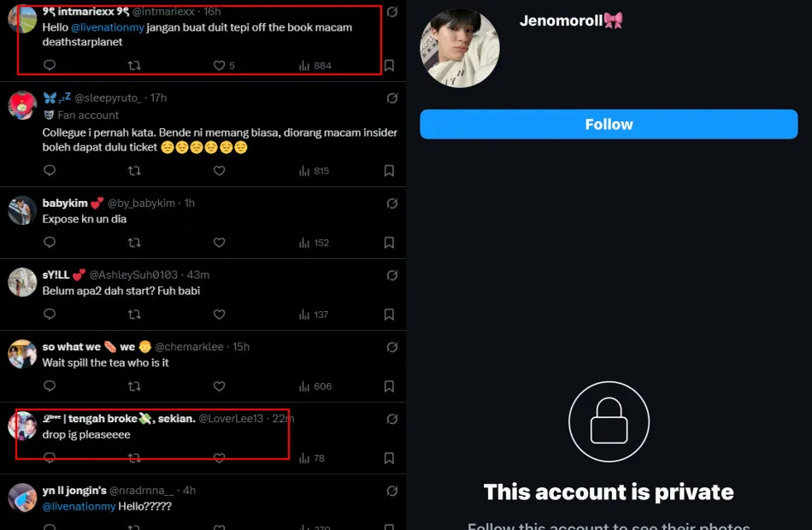Open Jenomoroll profile picture
Viewport: 812px width, 530px height.
coord(459,48)
